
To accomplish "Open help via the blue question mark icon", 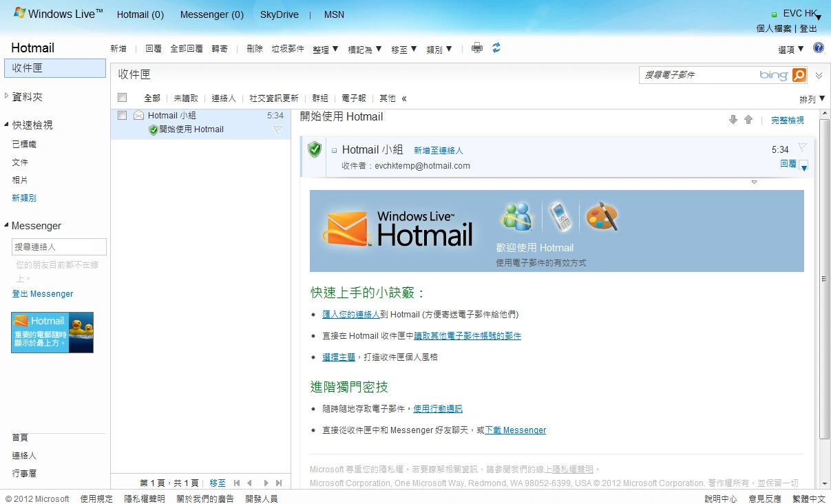I will (819, 48).
